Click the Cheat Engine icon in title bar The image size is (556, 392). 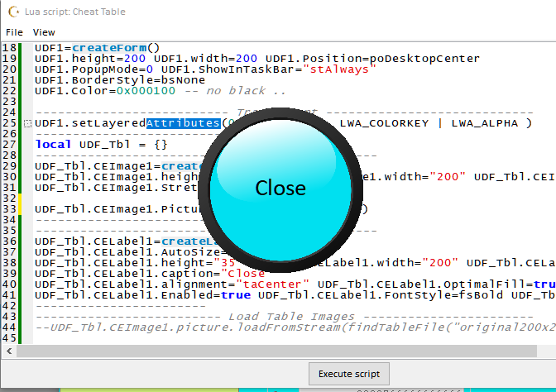(x=14, y=10)
